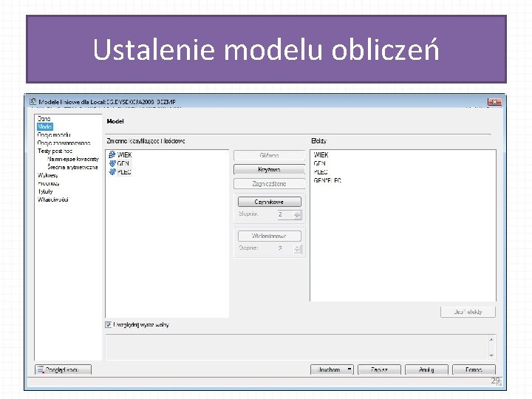Click the Anuluj button

pos(426,369)
